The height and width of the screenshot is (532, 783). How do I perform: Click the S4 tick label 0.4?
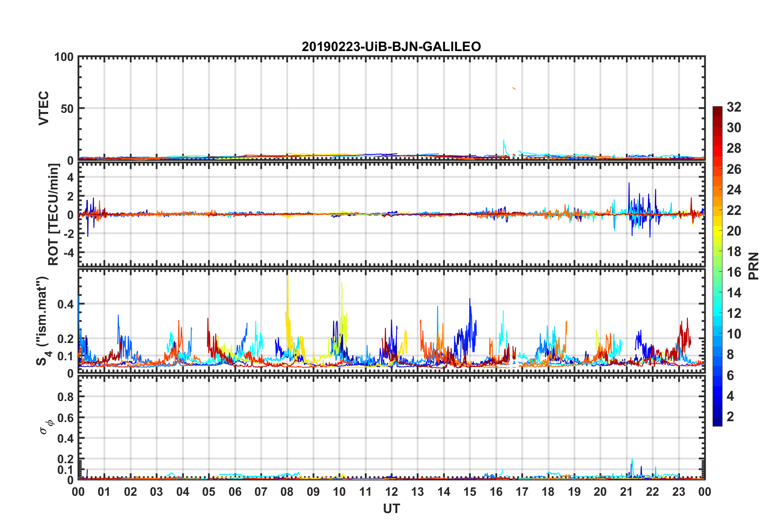click(65, 304)
